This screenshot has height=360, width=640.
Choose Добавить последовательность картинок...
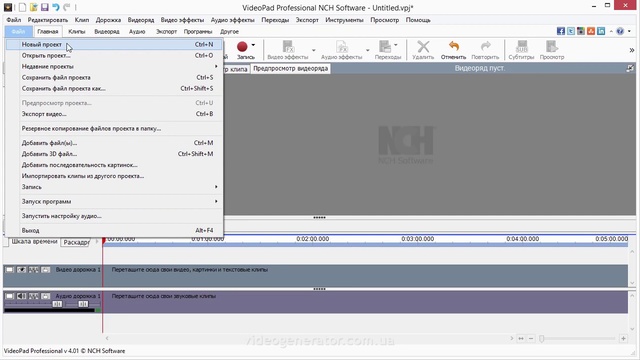(115, 165)
